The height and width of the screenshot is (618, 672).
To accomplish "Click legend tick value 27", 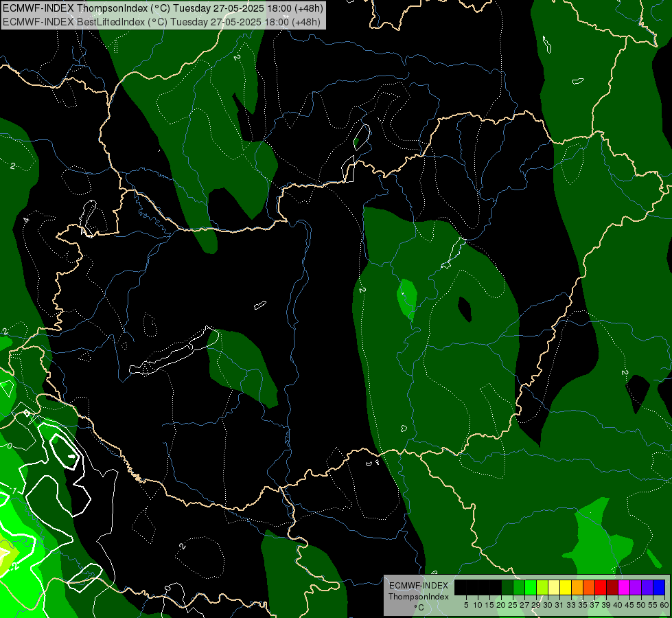I will 524,605.
